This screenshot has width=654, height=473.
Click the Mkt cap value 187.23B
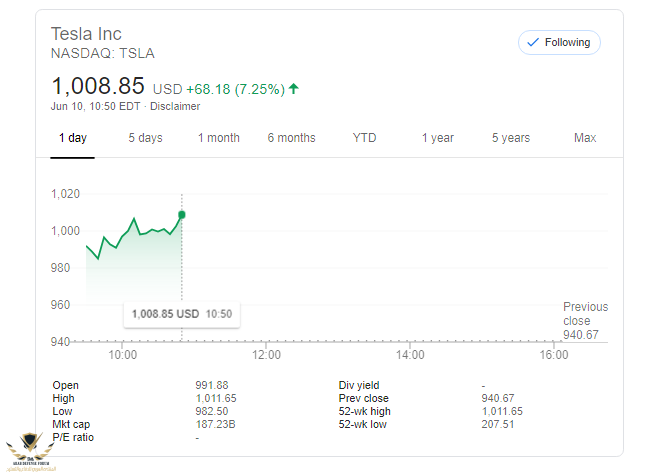coord(215,424)
